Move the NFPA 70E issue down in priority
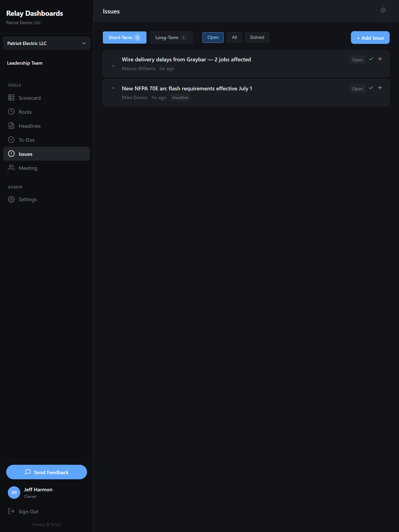This screenshot has width=399, height=532. click(113, 95)
